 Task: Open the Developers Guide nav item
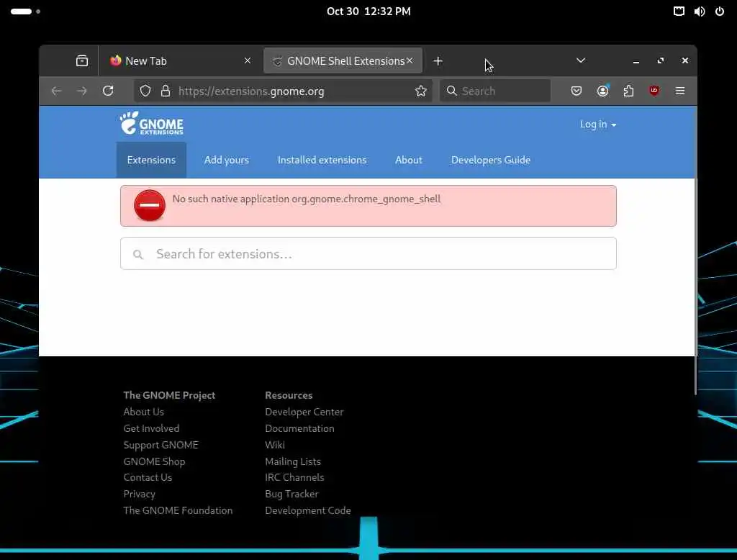(x=491, y=160)
